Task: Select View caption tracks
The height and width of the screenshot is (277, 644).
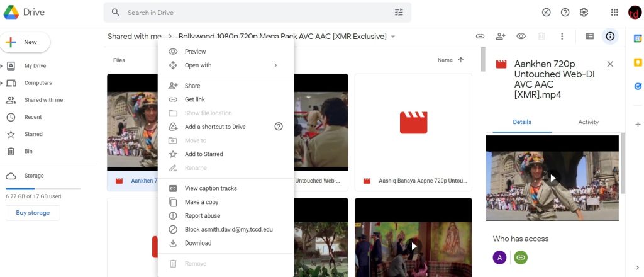Action: pos(226,188)
